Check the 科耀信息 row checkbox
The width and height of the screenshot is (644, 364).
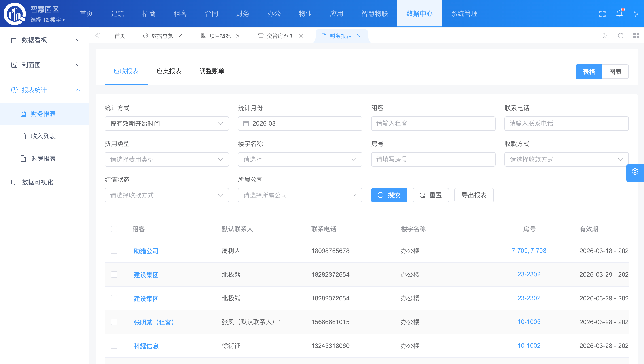pos(114,346)
